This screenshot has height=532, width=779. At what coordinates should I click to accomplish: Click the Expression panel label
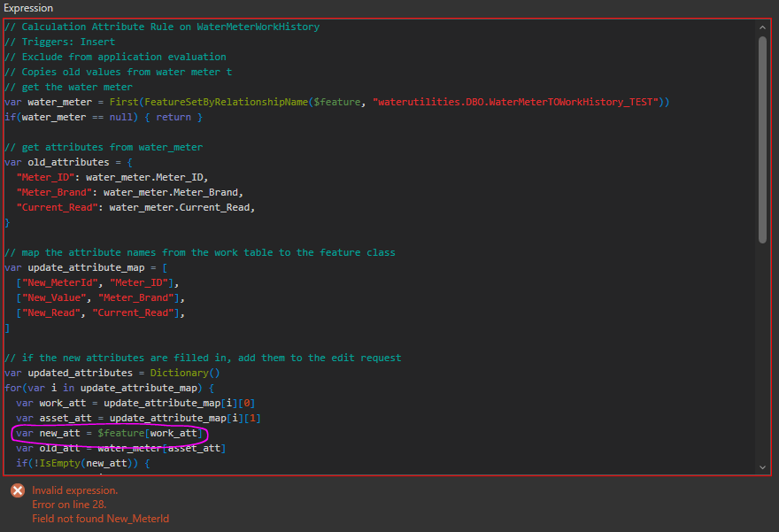point(27,8)
